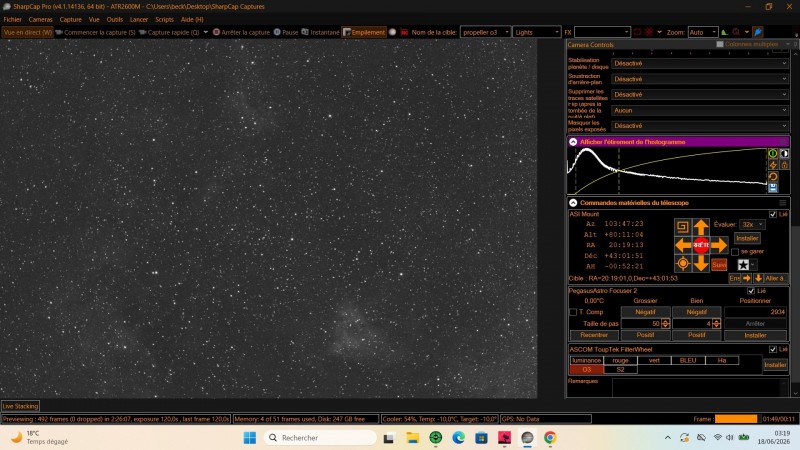This screenshot has height=450, width=800.
Task: Click the right-arrow icon beside Ens button
Action: pos(747,278)
